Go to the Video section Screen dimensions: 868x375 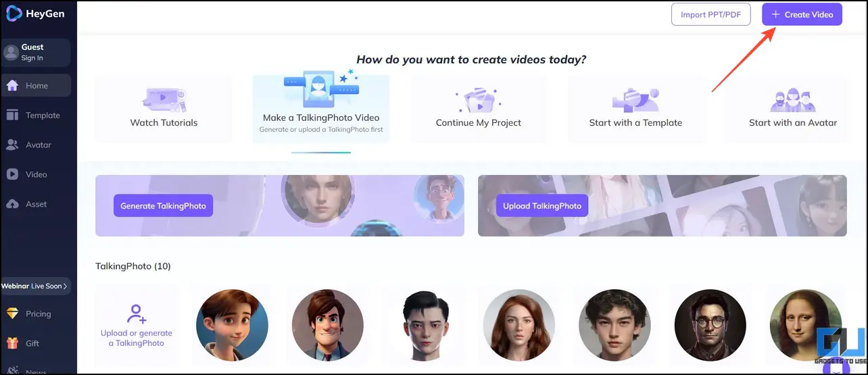36,174
